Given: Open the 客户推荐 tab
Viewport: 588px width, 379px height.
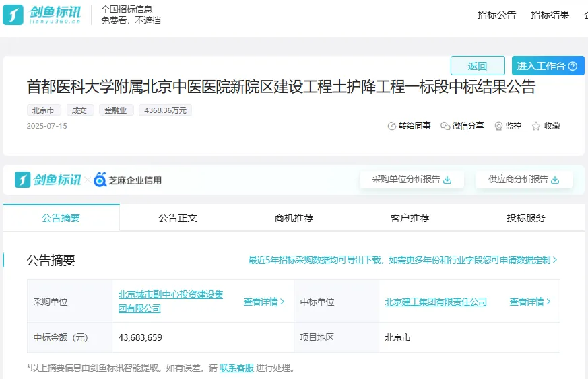Looking at the screenshot, I should pyautogui.click(x=410, y=218).
